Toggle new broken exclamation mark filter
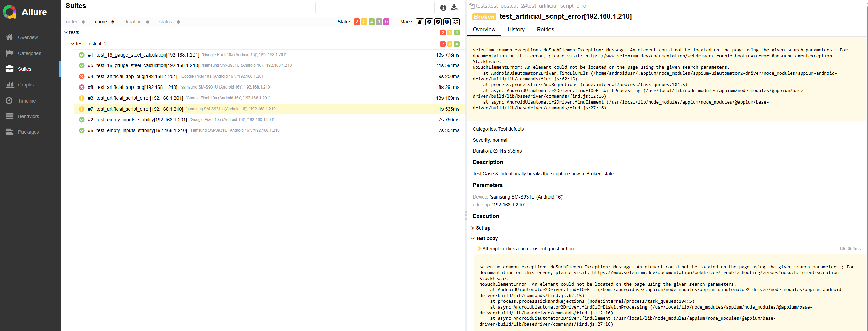 tap(447, 22)
